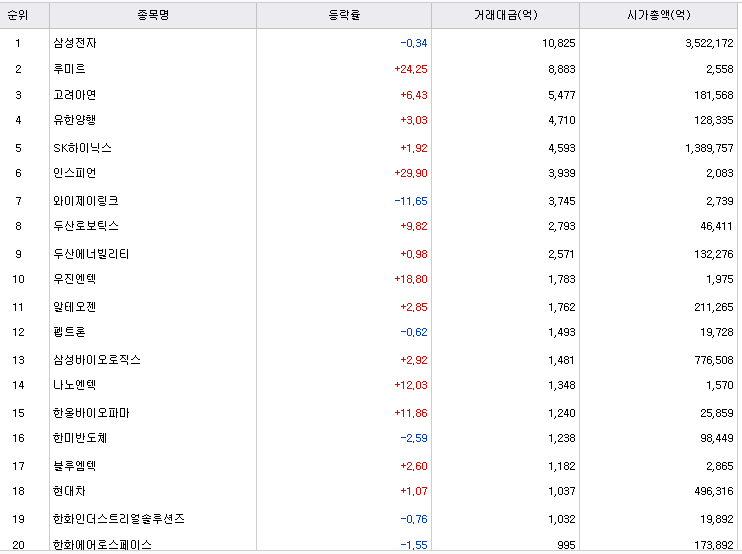This screenshot has height=554, width=742.
Task: Select stock name SK하이닉스
Action: [x=82, y=148]
